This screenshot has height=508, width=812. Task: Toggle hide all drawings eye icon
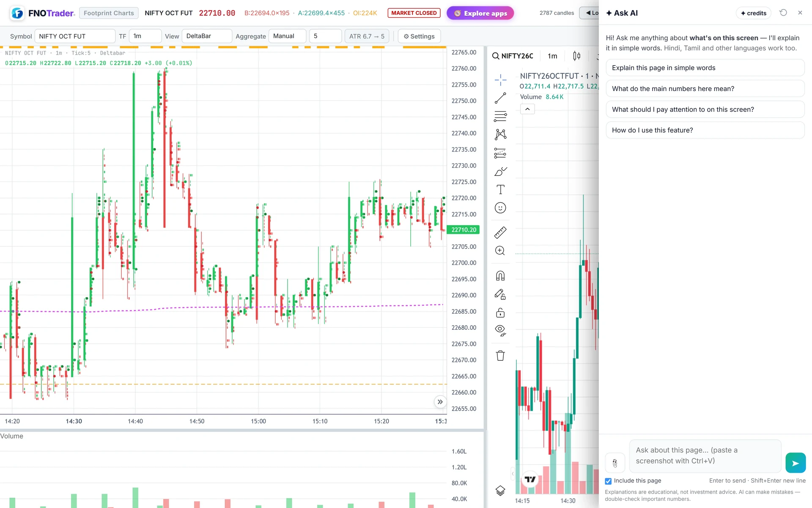[x=500, y=331]
